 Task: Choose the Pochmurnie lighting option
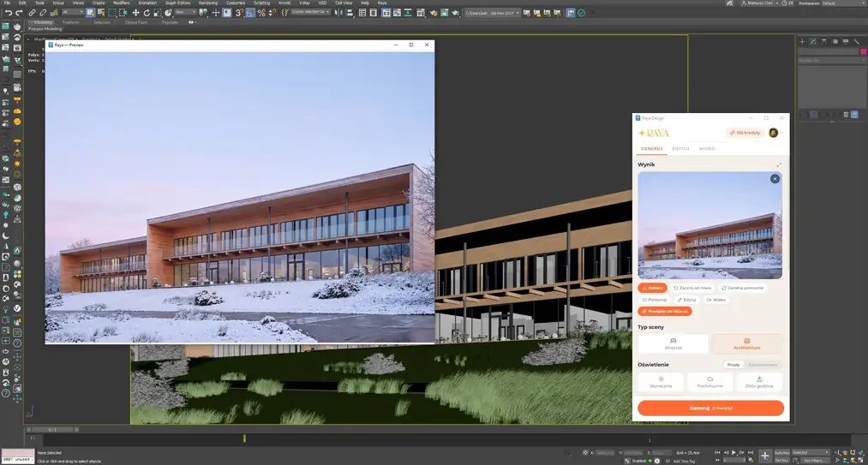[709, 382]
